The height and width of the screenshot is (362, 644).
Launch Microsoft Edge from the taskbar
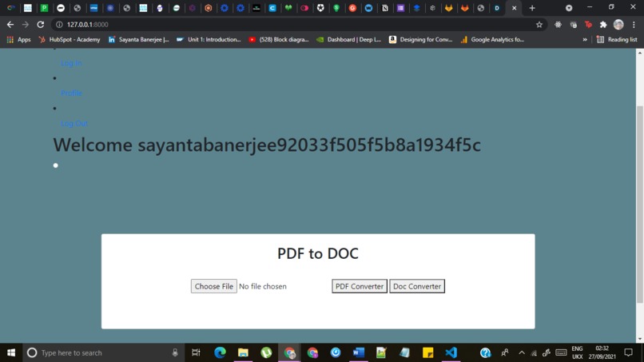220,352
